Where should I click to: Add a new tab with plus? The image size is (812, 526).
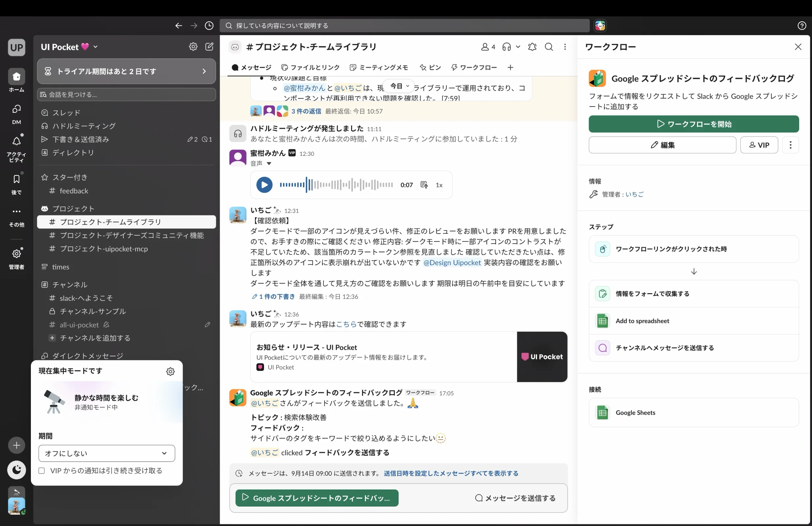click(x=510, y=67)
